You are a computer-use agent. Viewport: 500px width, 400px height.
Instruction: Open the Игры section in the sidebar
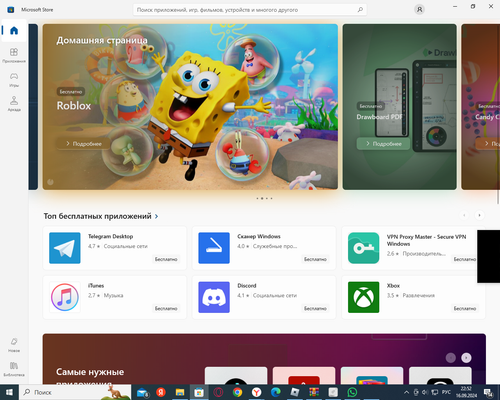coord(14,80)
